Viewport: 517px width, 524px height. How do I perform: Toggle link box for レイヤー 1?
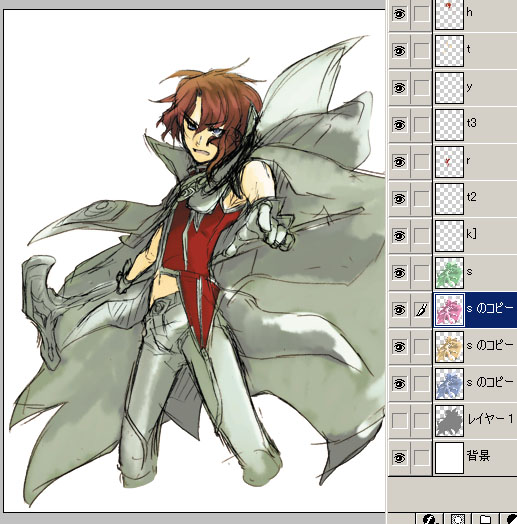point(421,420)
